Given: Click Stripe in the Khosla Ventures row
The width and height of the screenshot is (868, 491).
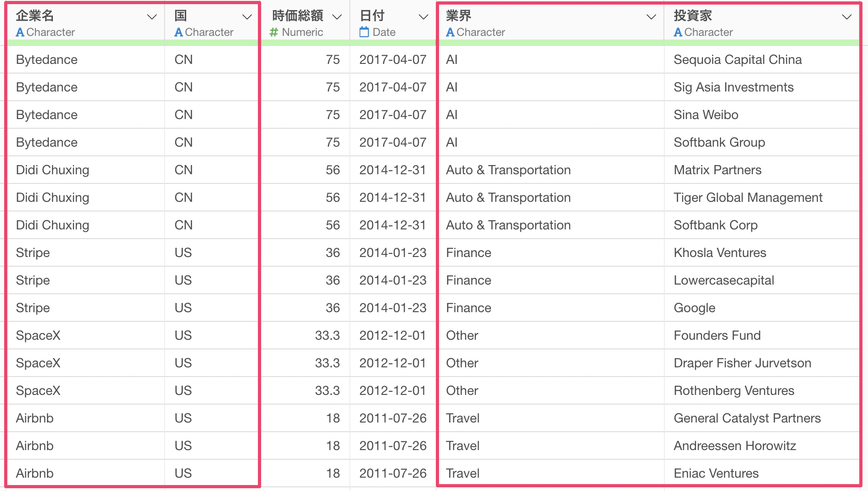Looking at the screenshot, I should pyautogui.click(x=33, y=253).
